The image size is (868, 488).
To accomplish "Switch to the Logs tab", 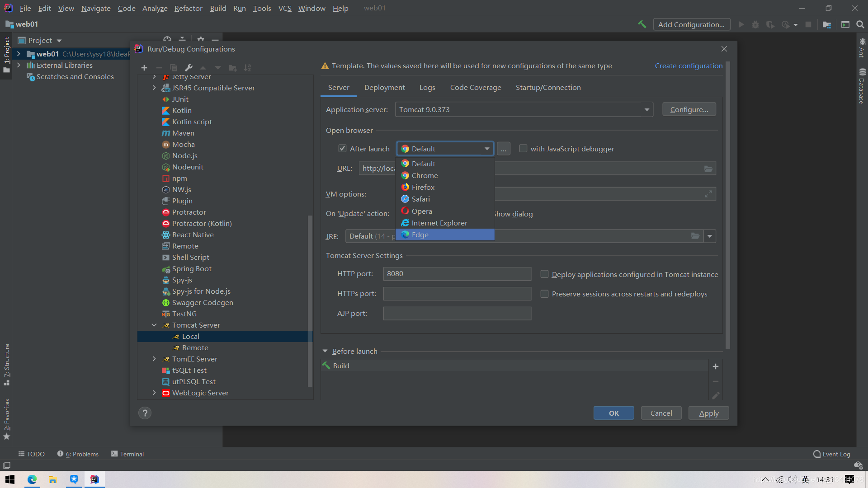I will click(427, 87).
